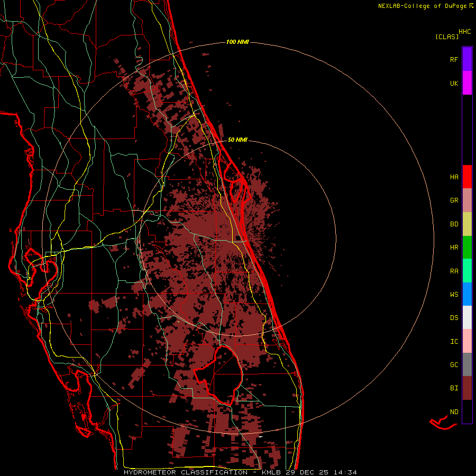Screen dimensions: 476x476
Task: Click the BD legend label
Action: 454,224
